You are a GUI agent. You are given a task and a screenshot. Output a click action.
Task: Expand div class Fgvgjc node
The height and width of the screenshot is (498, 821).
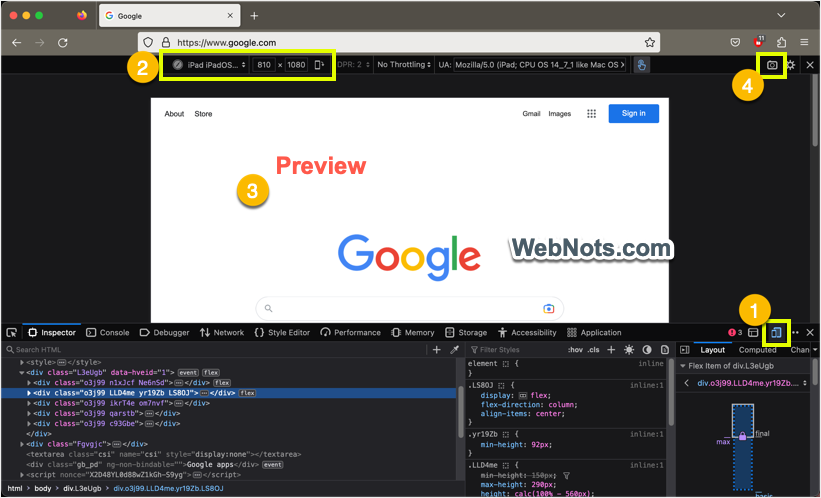point(22,444)
